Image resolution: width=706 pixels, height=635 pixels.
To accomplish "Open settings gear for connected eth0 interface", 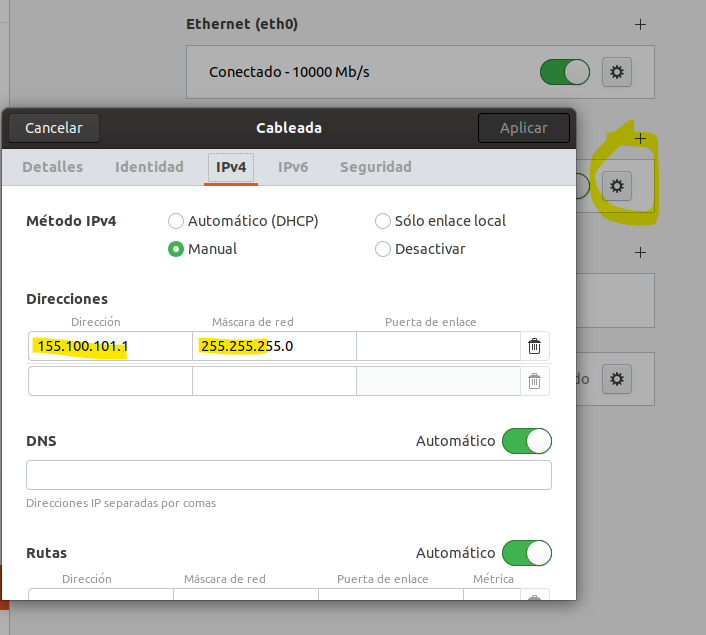I will 617,72.
